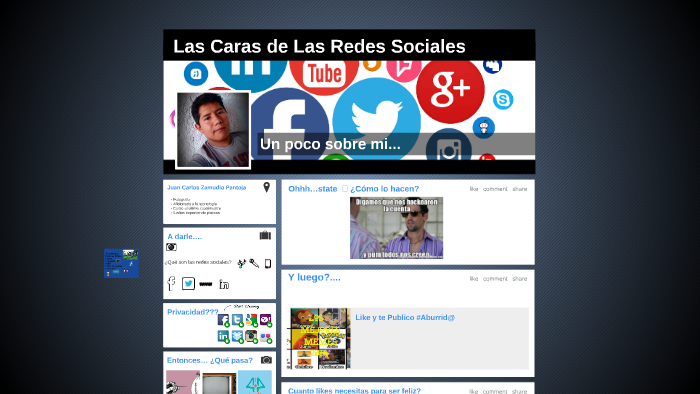Click the Twitter app icon in Privacidad card
This screenshot has width=700, height=394.
tap(238, 320)
